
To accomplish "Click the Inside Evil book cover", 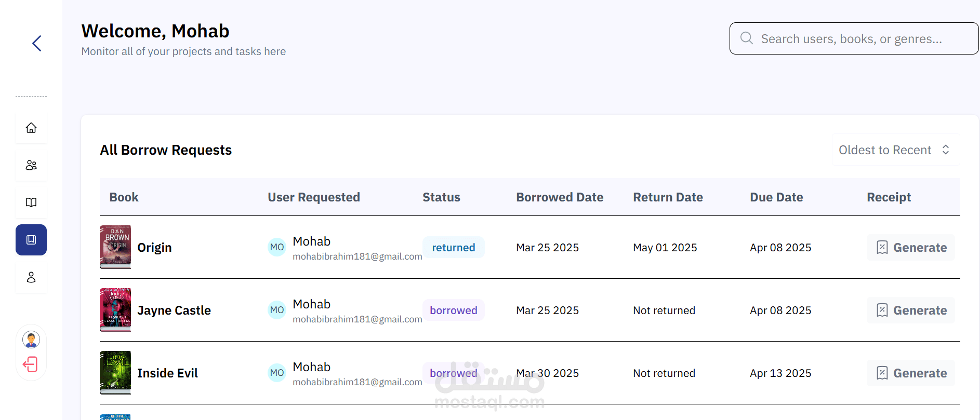I will pos(115,373).
